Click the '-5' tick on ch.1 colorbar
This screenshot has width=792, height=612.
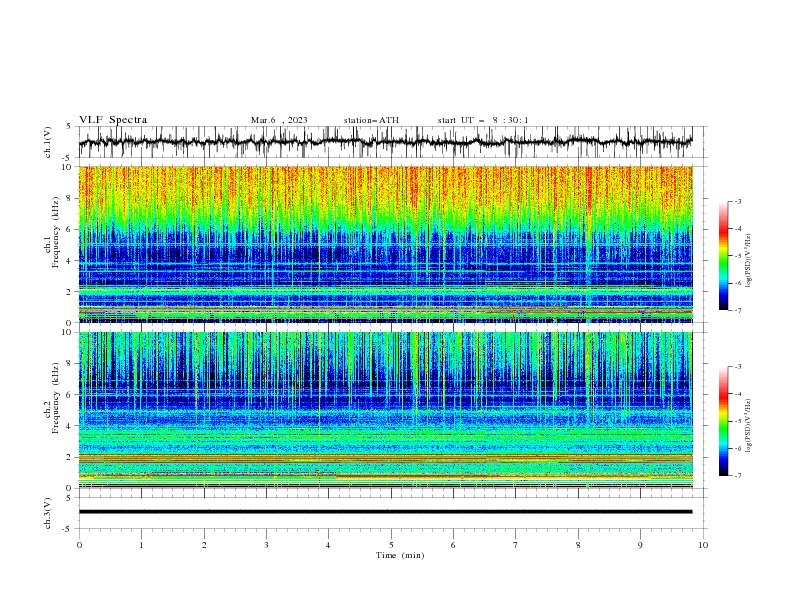[738, 256]
